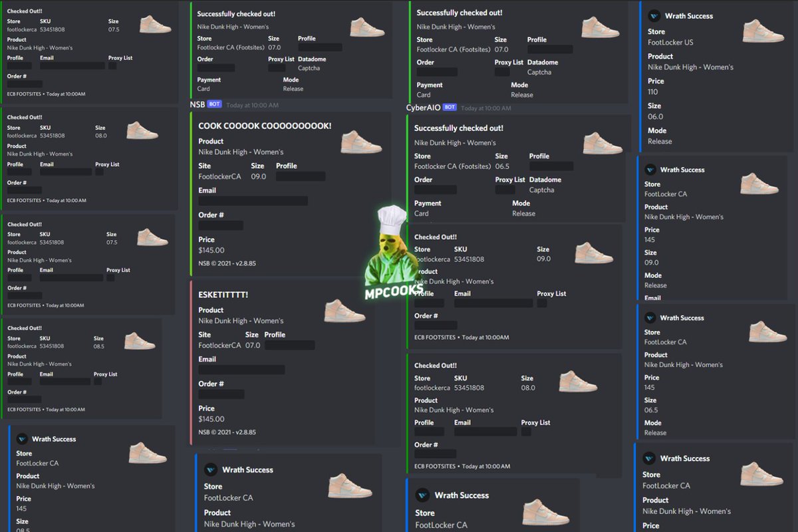
Task: Click the CyberAIO bot username
Action: coord(423,107)
